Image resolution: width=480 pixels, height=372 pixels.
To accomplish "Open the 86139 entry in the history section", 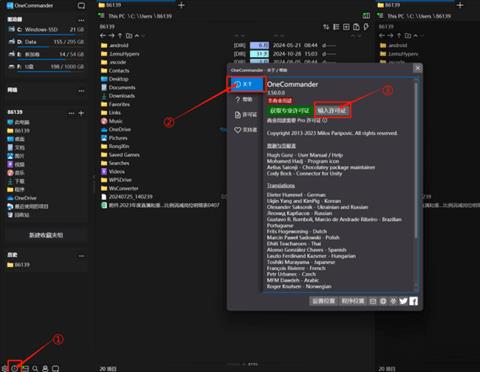I will 19,265.
